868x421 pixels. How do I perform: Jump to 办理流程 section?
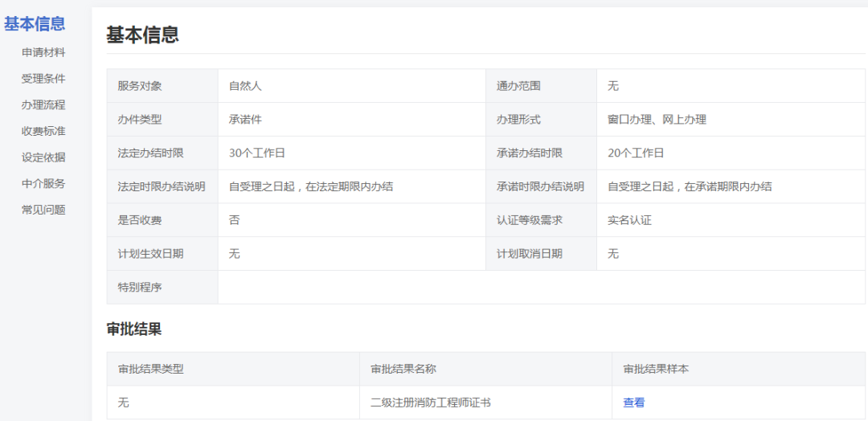pos(43,104)
